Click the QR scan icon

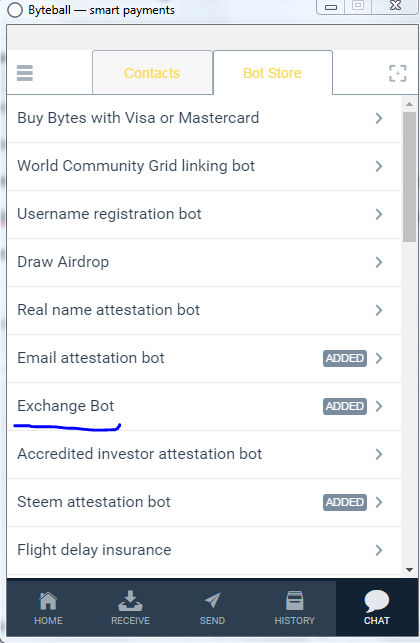click(x=397, y=73)
